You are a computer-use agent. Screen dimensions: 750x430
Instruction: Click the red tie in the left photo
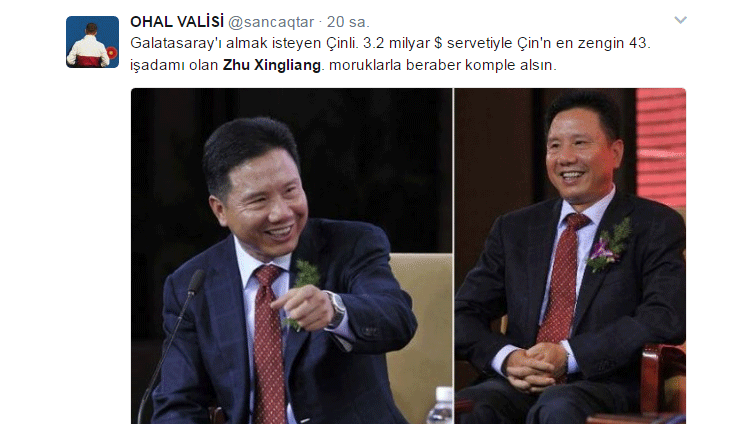(x=268, y=341)
